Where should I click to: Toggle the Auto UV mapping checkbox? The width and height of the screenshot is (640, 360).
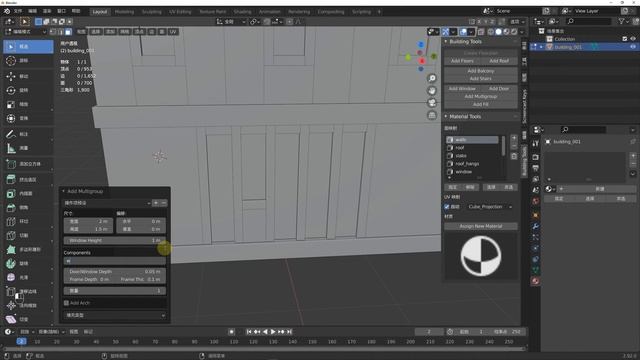[447, 207]
